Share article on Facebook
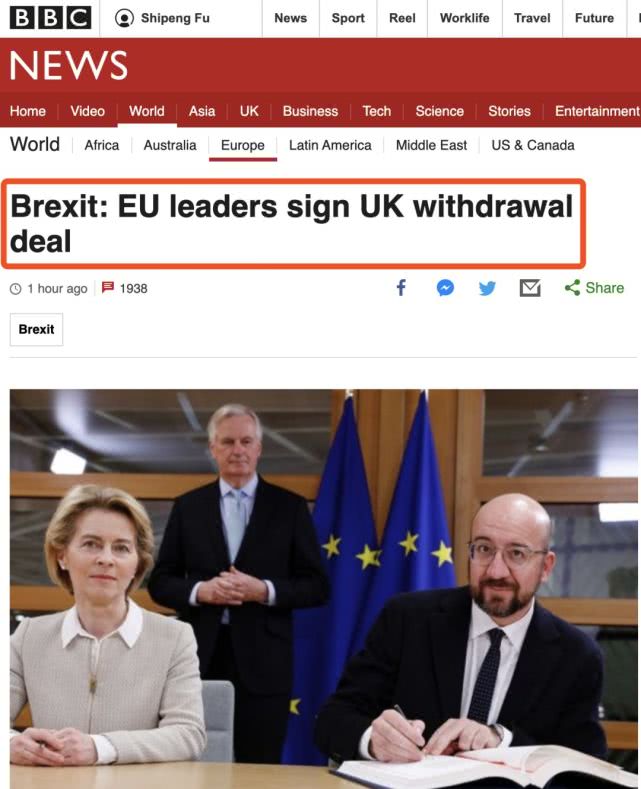 point(401,288)
